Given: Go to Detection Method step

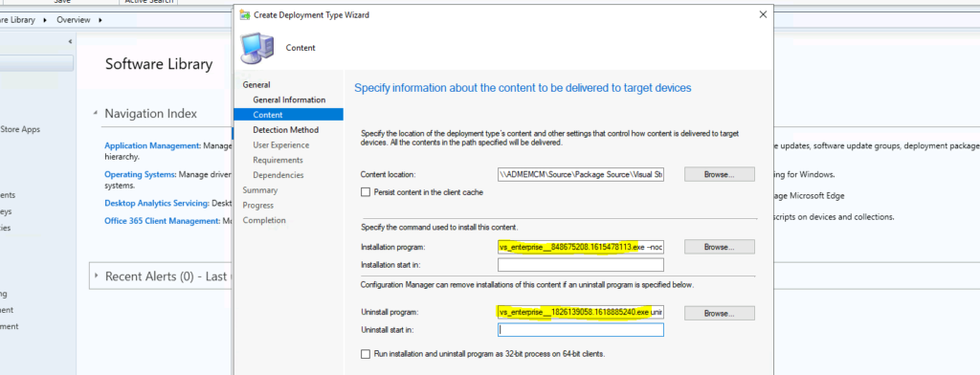Looking at the screenshot, I should pyautogui.click(x=285, y=130).
